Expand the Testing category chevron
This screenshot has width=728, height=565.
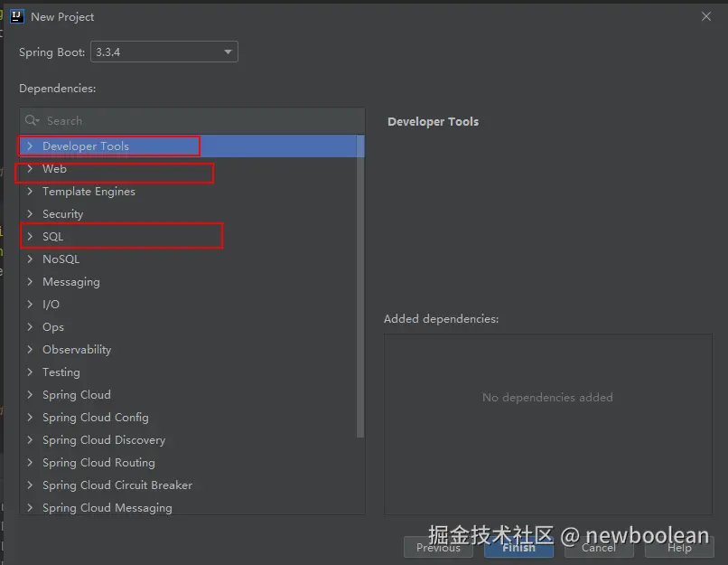(x=30, y=372)
